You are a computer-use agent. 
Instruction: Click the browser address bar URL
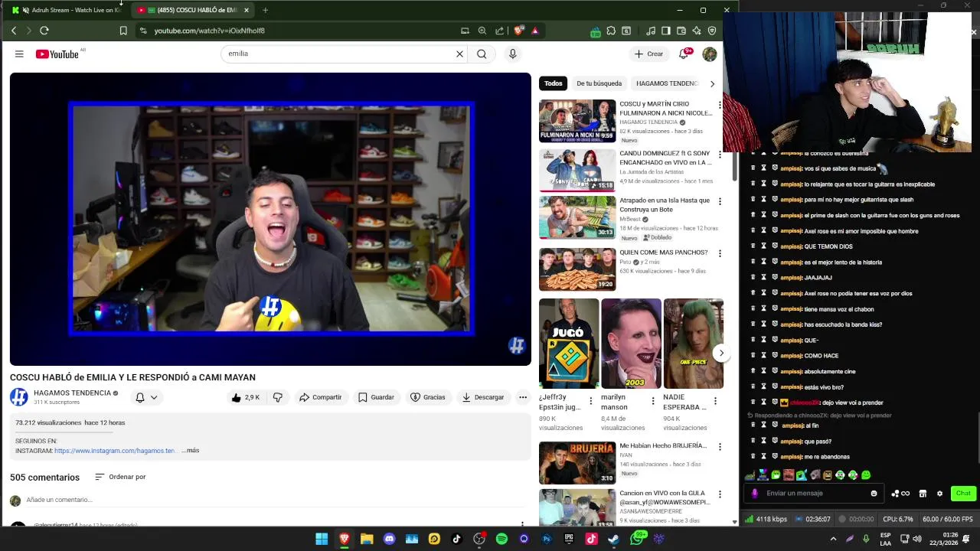[x=209, y=31]
